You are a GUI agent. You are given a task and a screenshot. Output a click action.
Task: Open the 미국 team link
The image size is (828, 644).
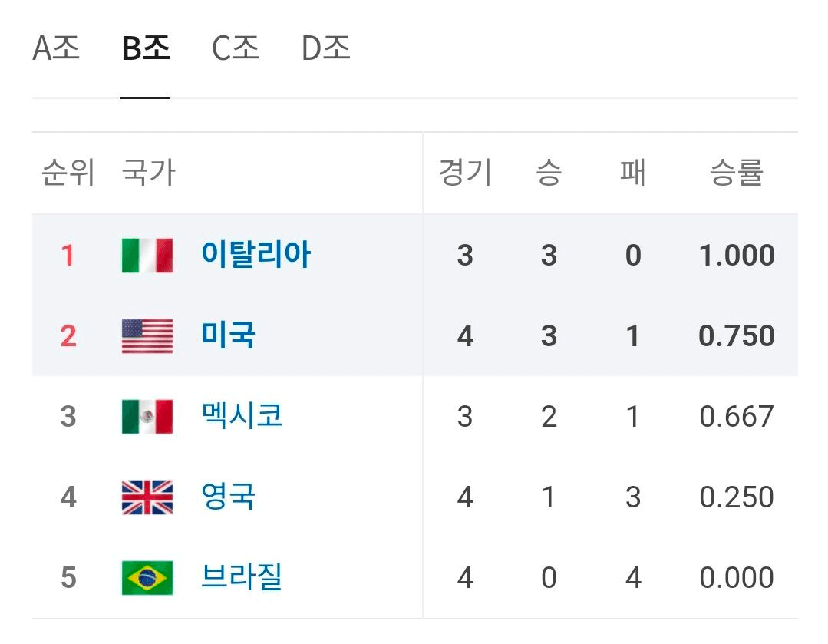(x=228, y=336)
